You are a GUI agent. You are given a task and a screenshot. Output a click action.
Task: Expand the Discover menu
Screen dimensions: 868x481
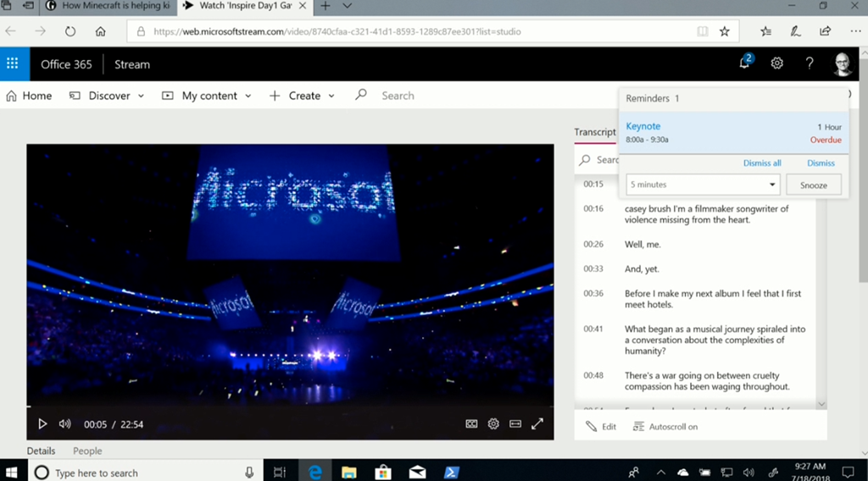108,96
